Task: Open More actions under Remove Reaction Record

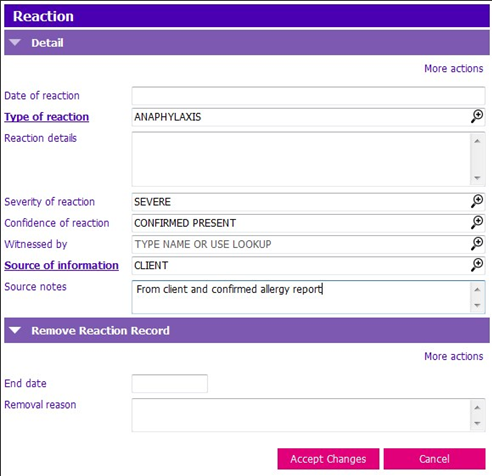Action: (453, 356)
